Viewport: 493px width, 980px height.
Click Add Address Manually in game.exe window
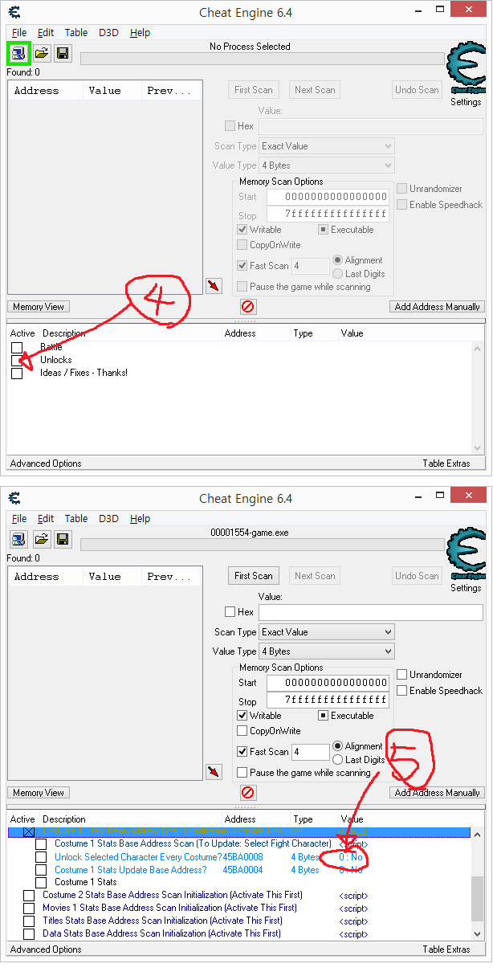(438, 793)
